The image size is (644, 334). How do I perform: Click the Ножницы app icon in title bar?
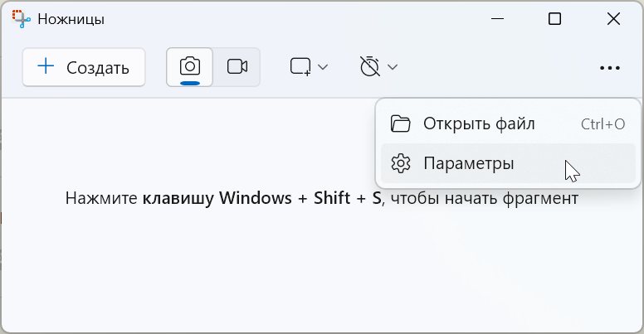point(21,19)
